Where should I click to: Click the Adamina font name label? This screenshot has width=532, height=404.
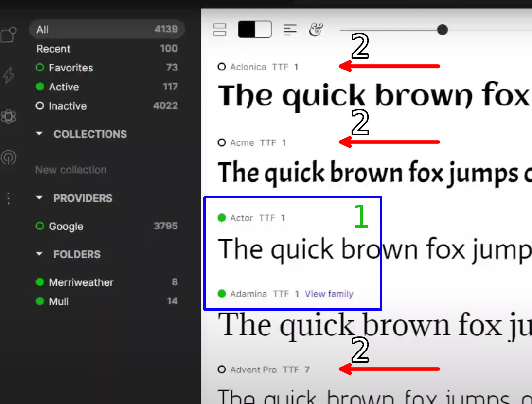(248, 294)
